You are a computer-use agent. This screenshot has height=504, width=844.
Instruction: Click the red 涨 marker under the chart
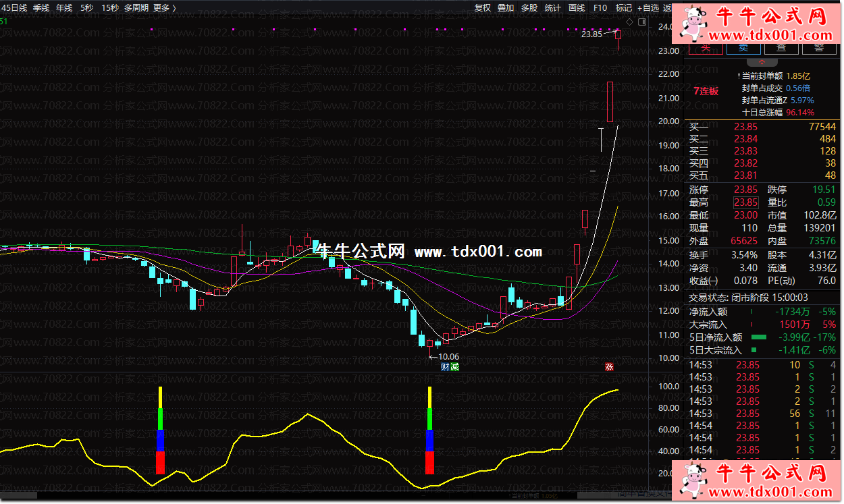pos(609,367)
